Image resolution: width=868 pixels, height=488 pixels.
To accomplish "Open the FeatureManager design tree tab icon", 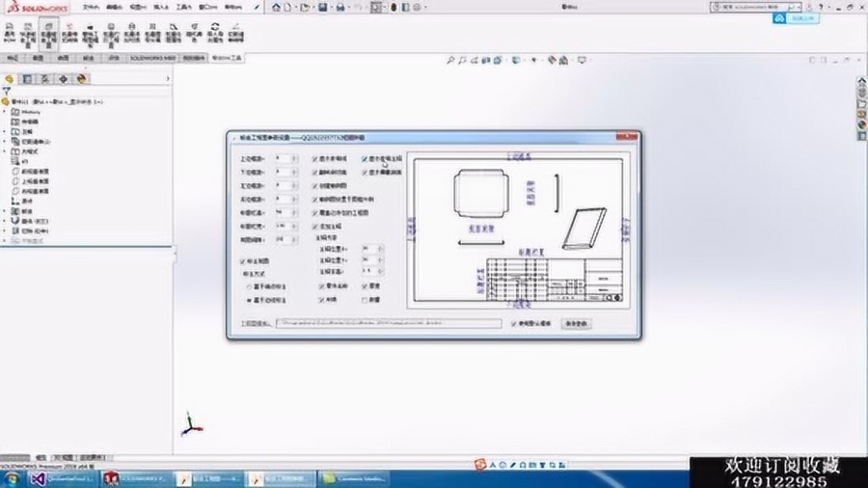I will pyautogui.click(x=9, y=79).
